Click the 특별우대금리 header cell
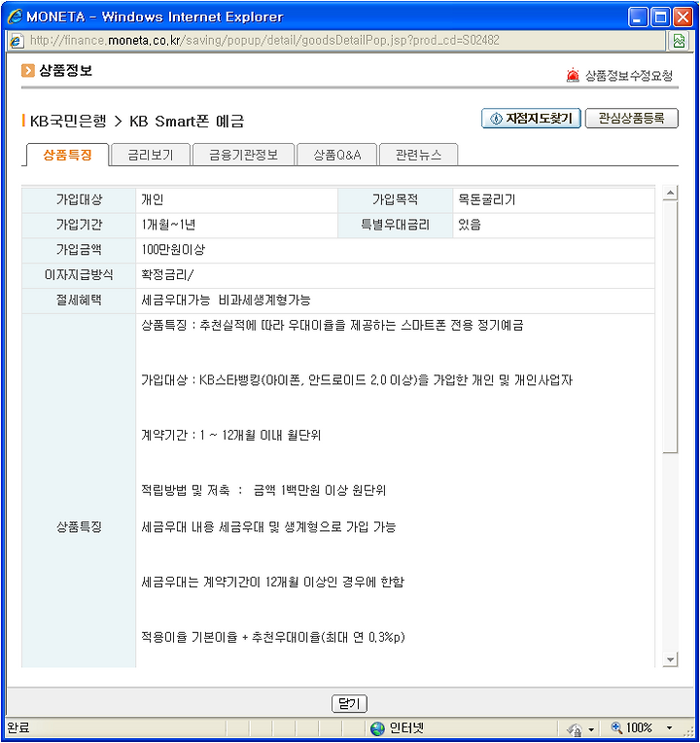Viewport: 700px width, 743px height. [395, 225]
